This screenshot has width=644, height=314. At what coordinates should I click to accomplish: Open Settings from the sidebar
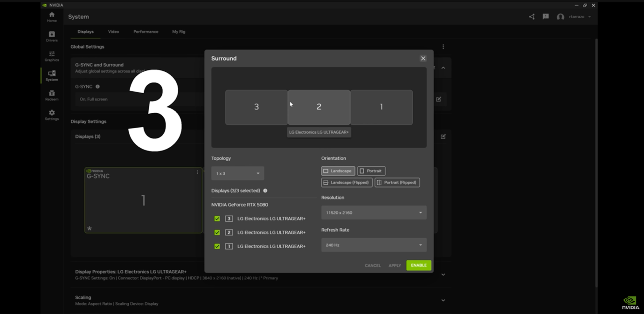(52, 115)
